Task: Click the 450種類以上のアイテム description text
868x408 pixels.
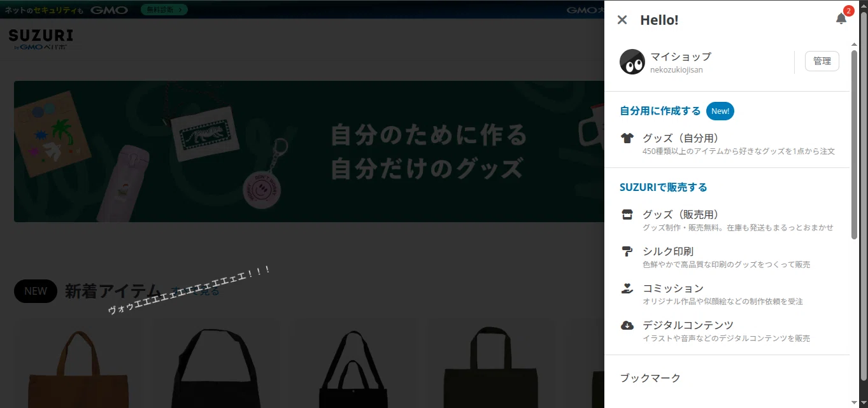Action: 739,151
